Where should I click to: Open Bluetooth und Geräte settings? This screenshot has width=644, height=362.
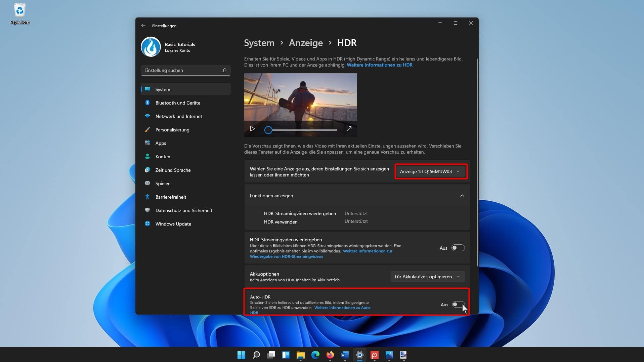[177, 103]
